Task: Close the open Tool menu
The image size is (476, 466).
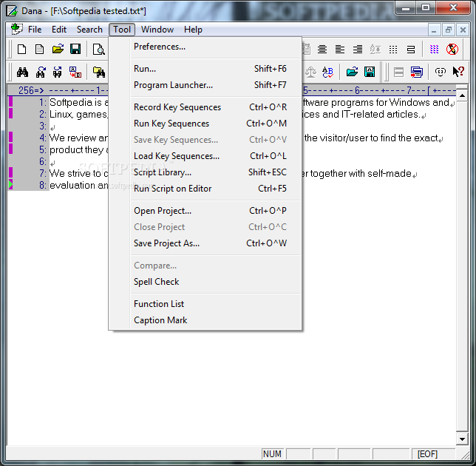Action: 122,30
